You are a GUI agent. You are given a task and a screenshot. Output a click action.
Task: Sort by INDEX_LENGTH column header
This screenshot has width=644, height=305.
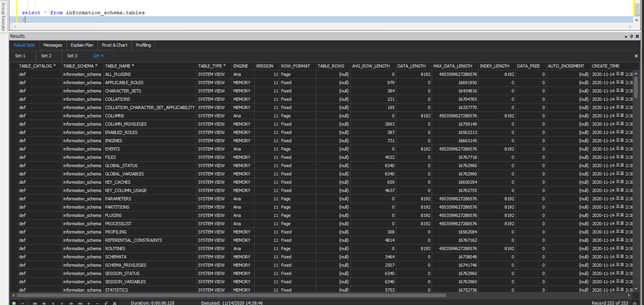(x=497, y=66)
